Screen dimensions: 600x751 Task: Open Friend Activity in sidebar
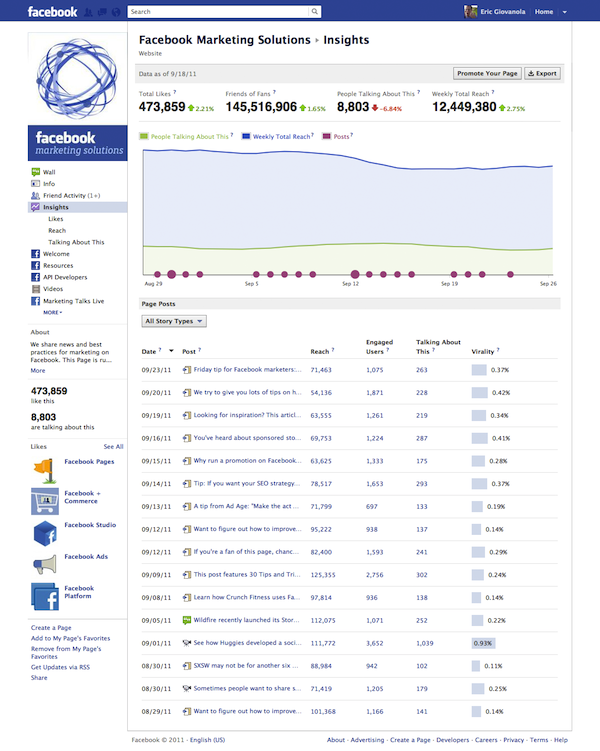click(x=72, y=195)
